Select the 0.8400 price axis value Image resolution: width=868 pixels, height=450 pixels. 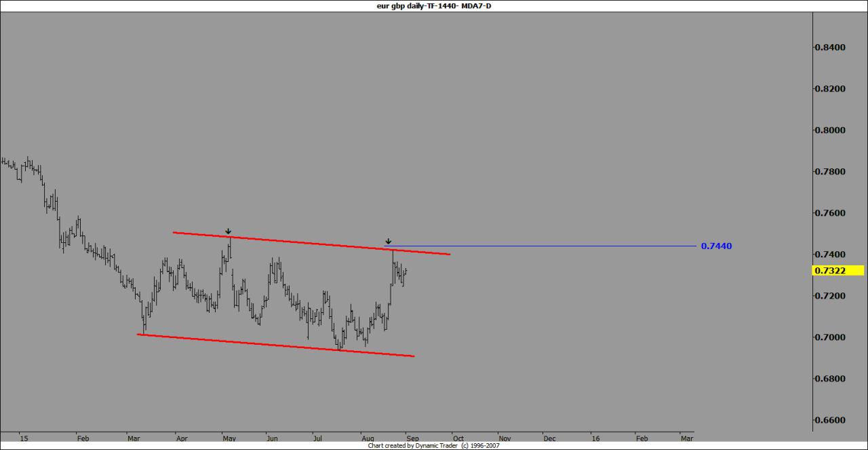point(830,48)
